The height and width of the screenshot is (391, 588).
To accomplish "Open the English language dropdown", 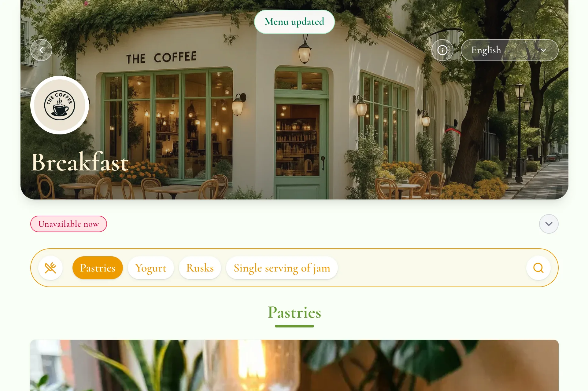I will (x=509, y=50).
